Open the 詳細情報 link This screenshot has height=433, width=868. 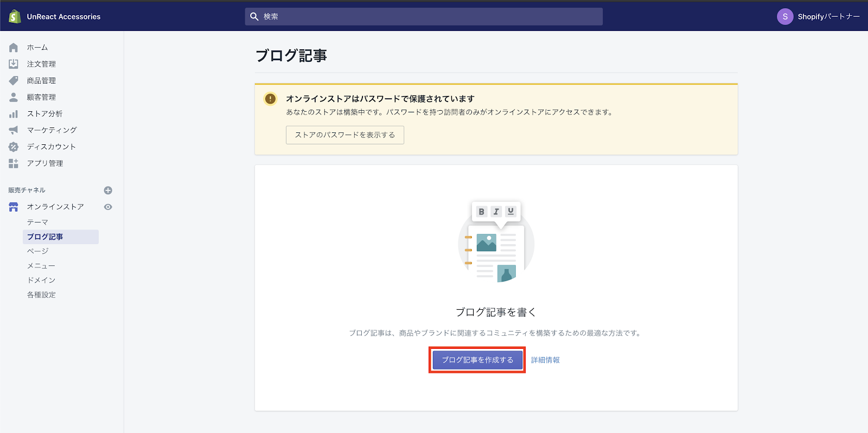click(x=545, y=360)
